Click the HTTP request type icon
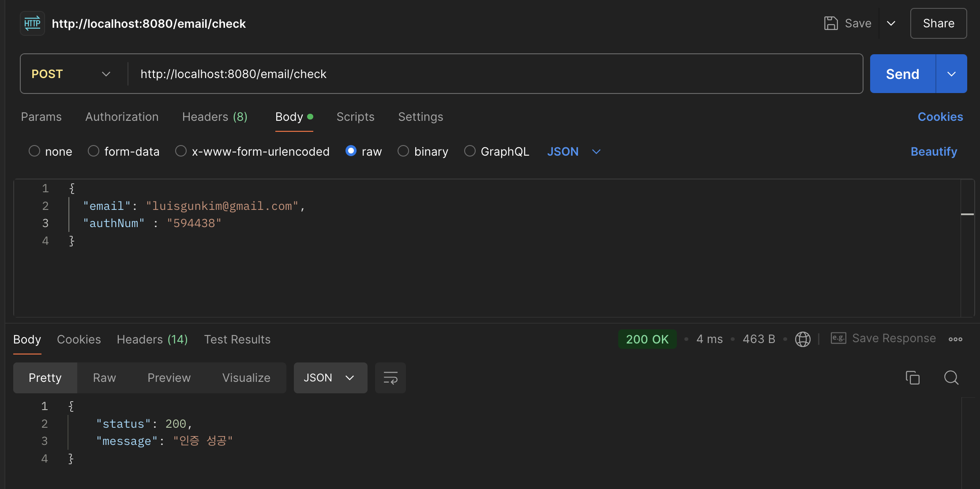This screenshot has width=980, height=489. tap(32, 23)
